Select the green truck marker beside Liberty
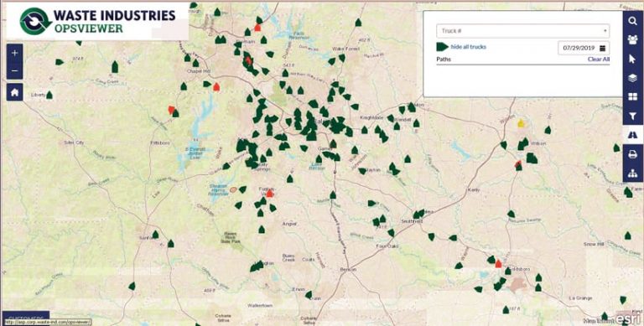The height and width of the screenshot is (326, 644). coord(49,96)
